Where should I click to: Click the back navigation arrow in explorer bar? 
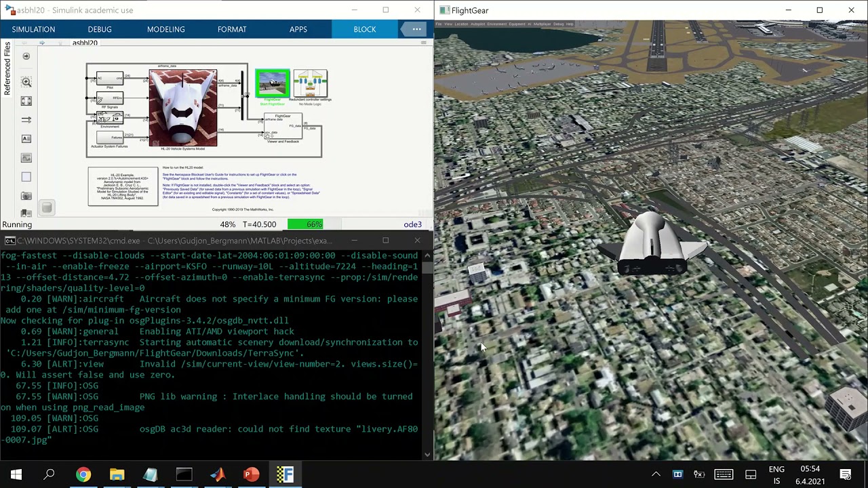[x=24, y=43]
